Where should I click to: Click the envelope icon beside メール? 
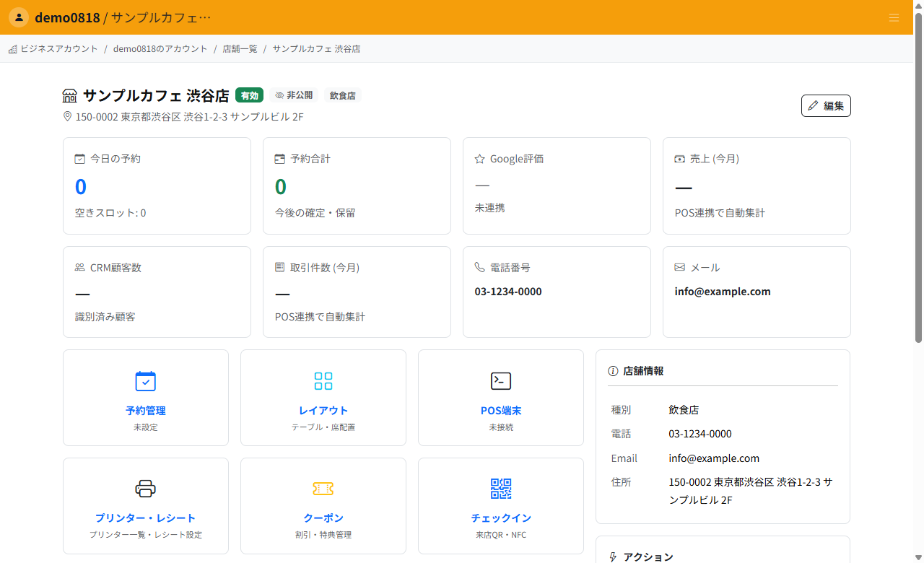680,267
